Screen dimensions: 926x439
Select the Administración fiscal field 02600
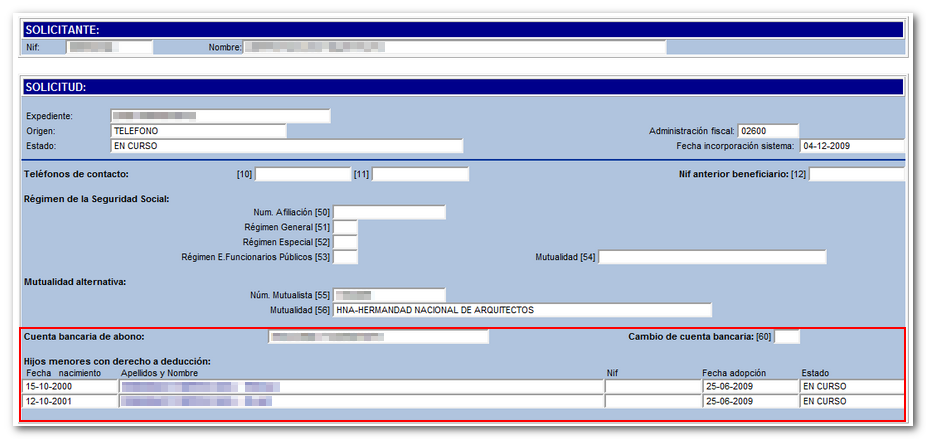coord(767,131)
